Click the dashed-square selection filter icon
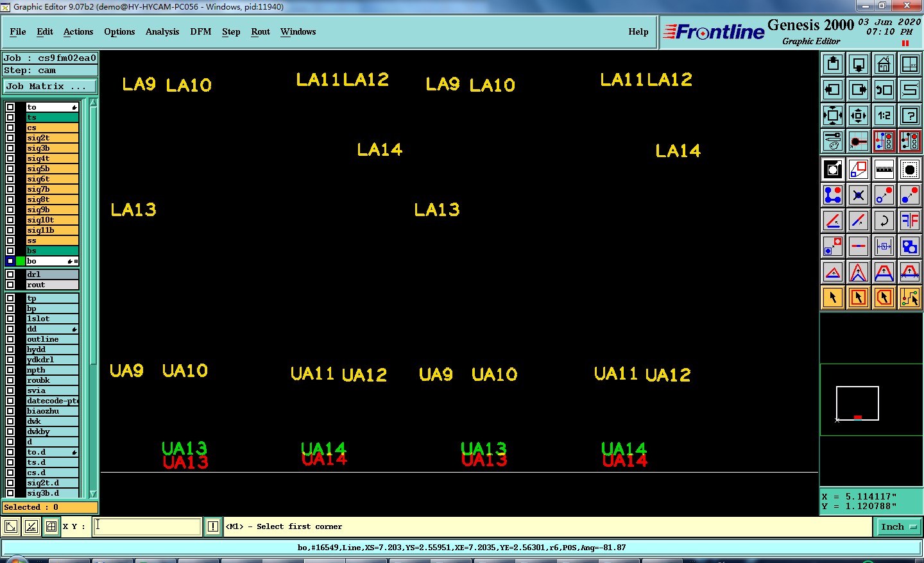 click(x=910, y=169)
